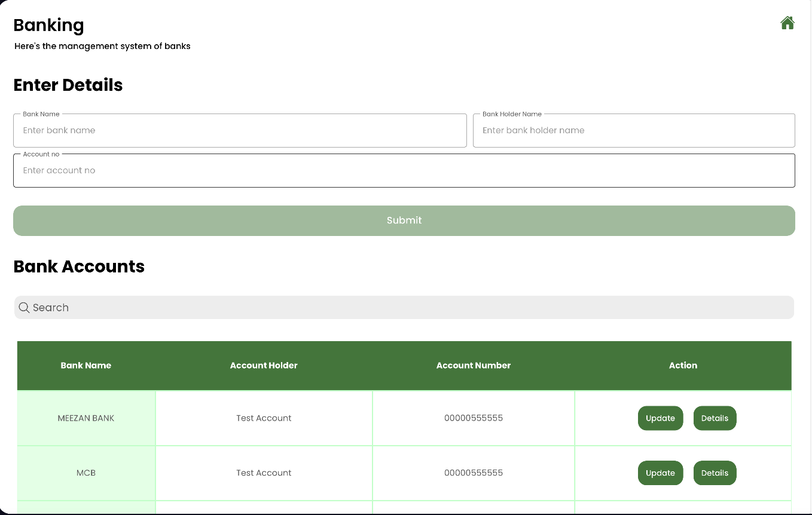Click the Bank Name column header
Image resolution: width=812 pixels, height=515 pixels.
[86, 366]
